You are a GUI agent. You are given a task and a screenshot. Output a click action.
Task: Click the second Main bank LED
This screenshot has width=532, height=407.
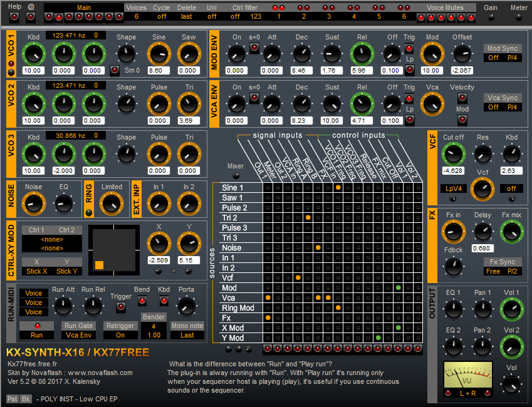[59, 18]
